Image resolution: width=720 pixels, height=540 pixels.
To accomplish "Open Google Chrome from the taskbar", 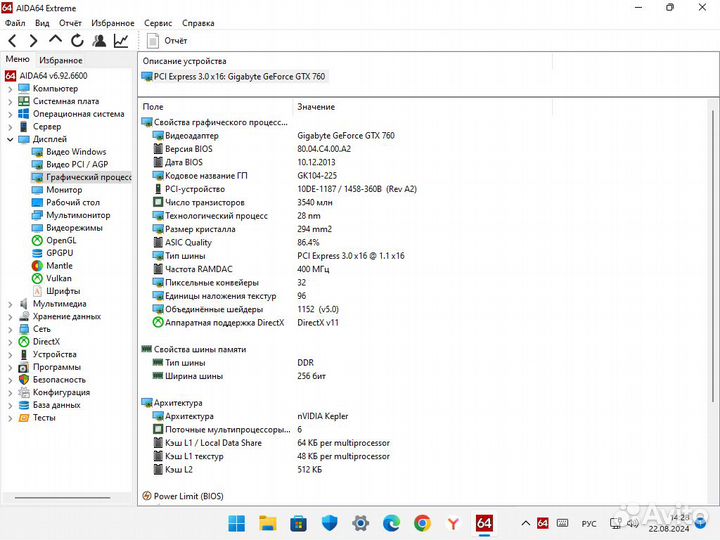I will pos(422,523).
